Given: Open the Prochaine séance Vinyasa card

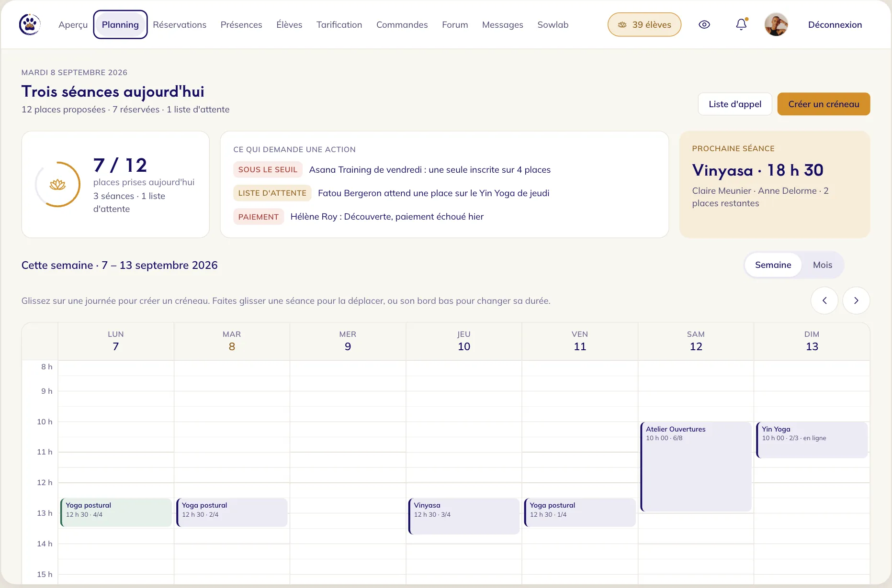Looking at the screenshot, I should [774, 184].
